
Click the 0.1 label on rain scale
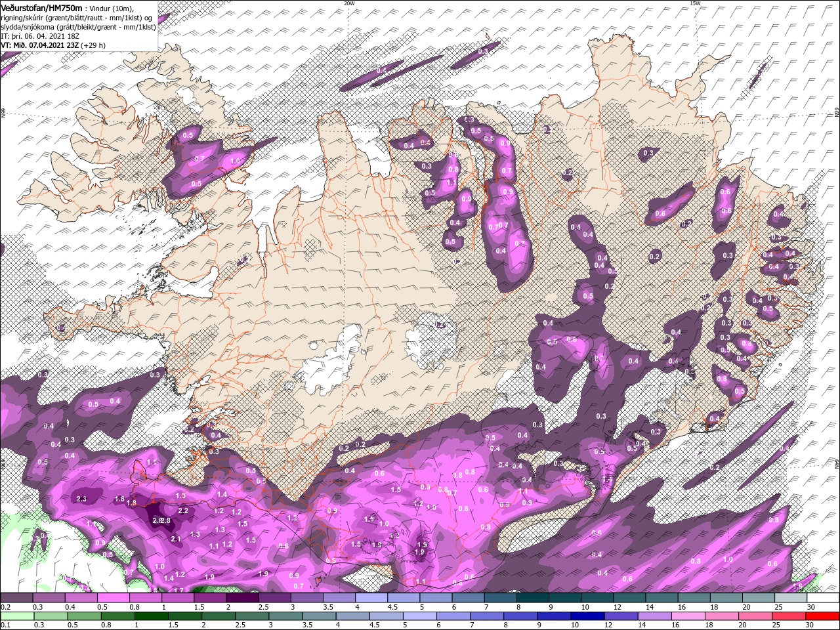tap(5, 625)
